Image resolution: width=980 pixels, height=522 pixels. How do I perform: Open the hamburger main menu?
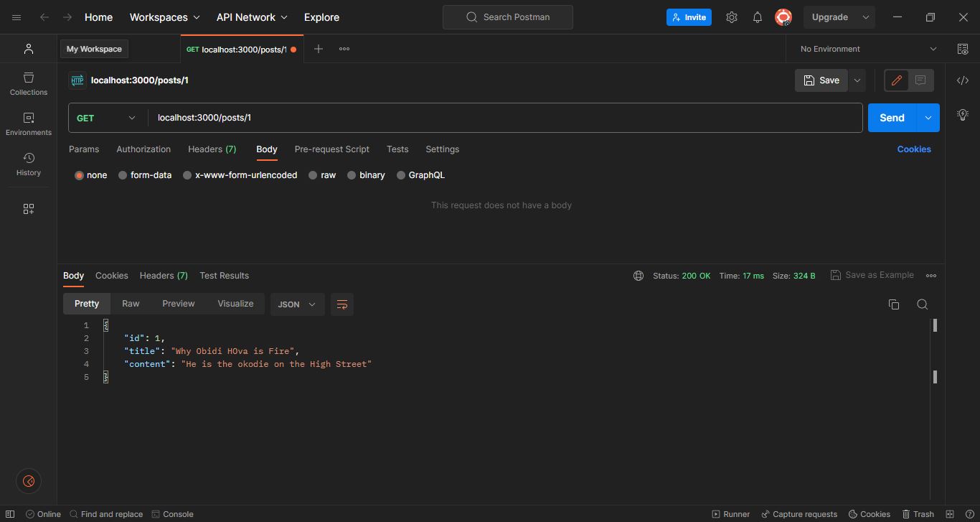[17, 17]
